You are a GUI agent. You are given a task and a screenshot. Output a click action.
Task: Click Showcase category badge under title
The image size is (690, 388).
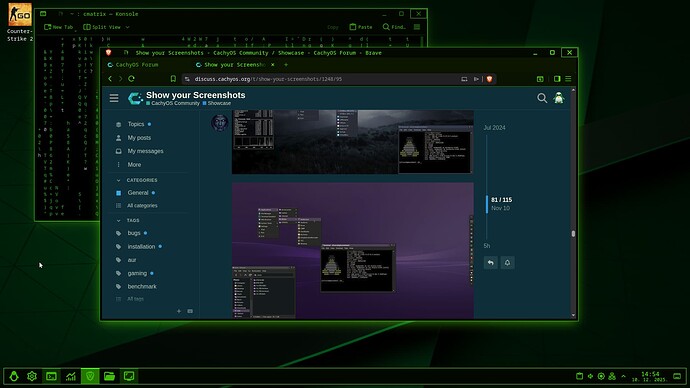tap(217, 103)
